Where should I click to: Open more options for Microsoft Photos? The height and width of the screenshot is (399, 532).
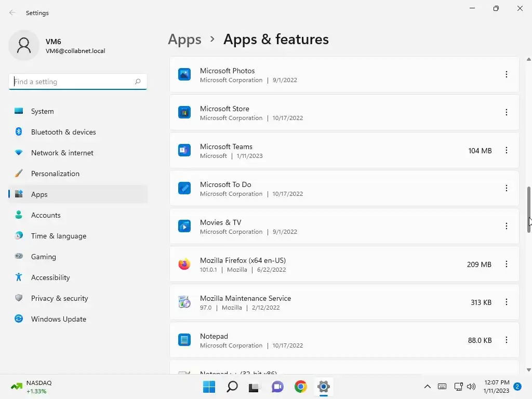(x=507, y=74)
